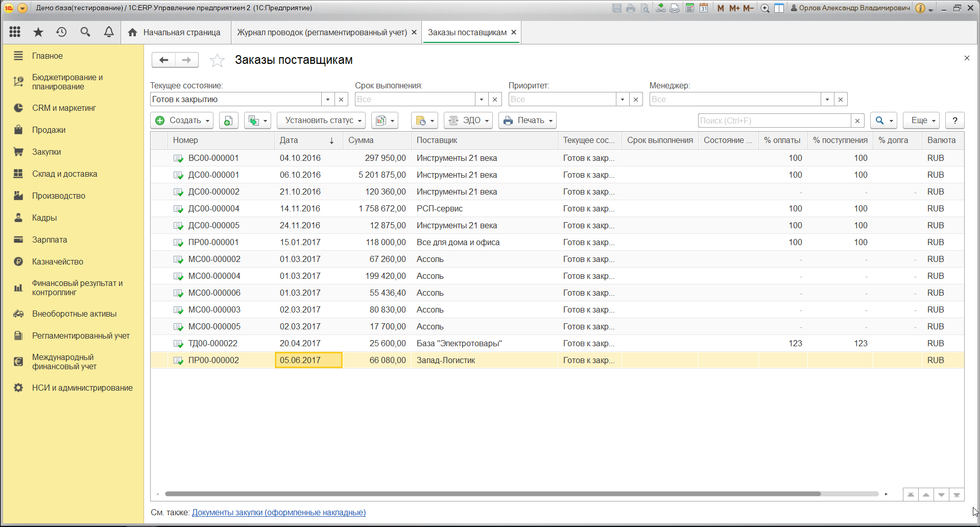Open the attached files icon dropdown button
Viewport: 980px width, 527px height.
[x=424, y=121]
